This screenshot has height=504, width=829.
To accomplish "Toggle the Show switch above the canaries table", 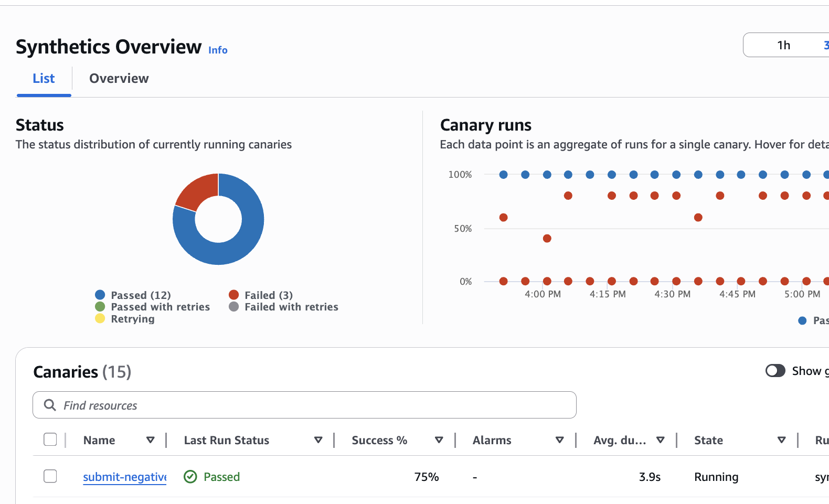I will [x=775, y=371].
